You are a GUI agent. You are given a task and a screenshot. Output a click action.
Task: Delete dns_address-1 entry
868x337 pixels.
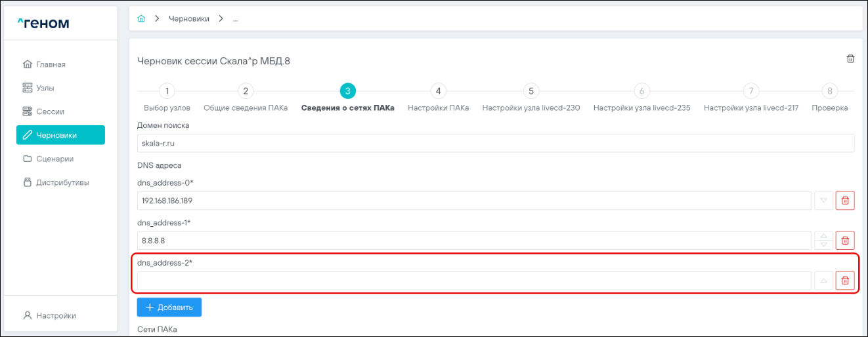844,241
